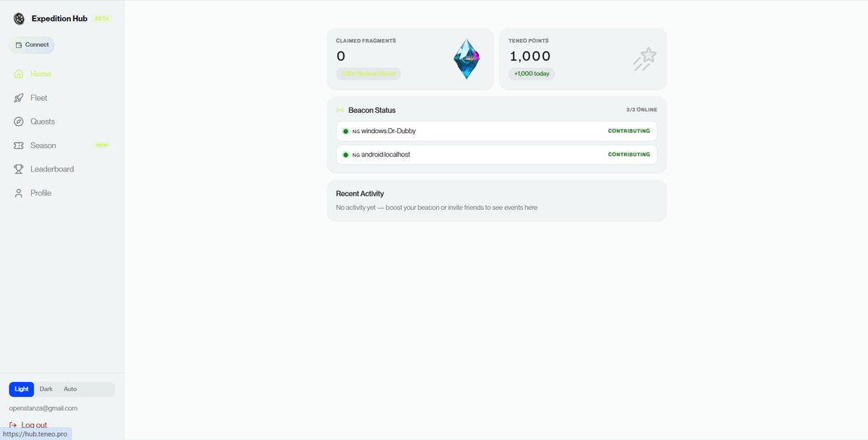This screenshot has height=440, width=868.
Task: Select the Light theme
Action: [22, 389]
